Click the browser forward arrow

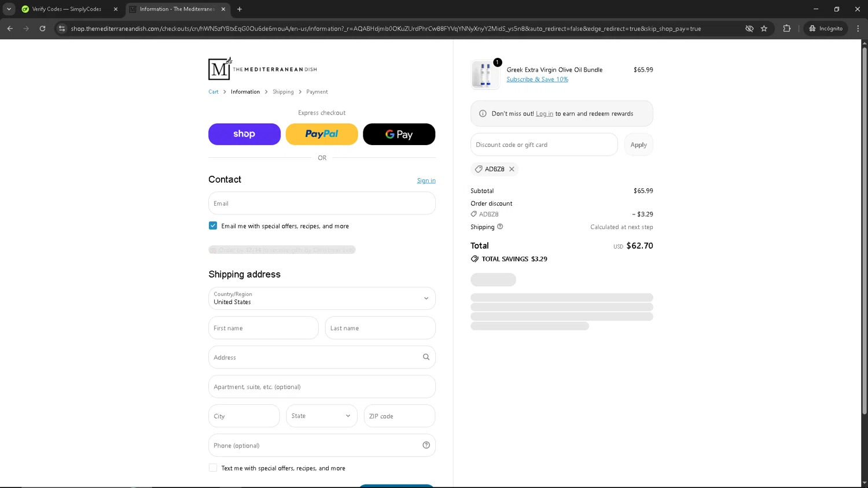tap(26, 28)
